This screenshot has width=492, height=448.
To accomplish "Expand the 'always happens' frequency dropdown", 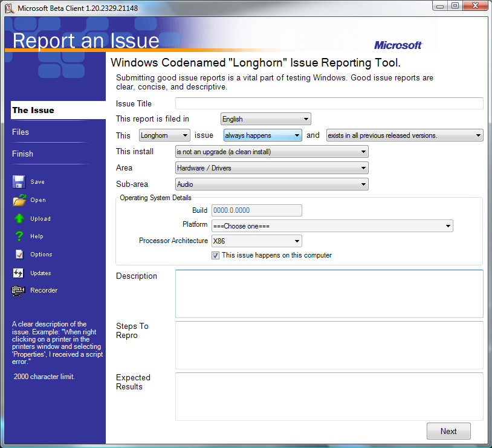I will tap(263, 135).
